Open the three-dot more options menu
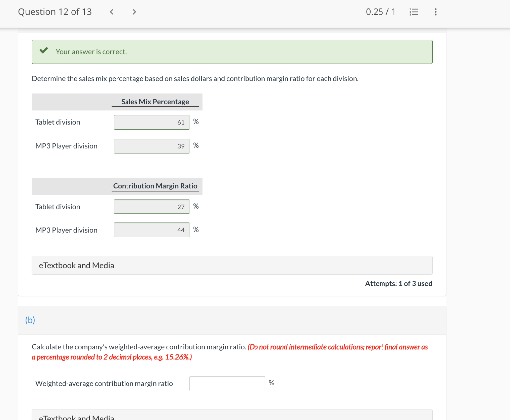Screen dimensions: 510x420 click(435, 12)
